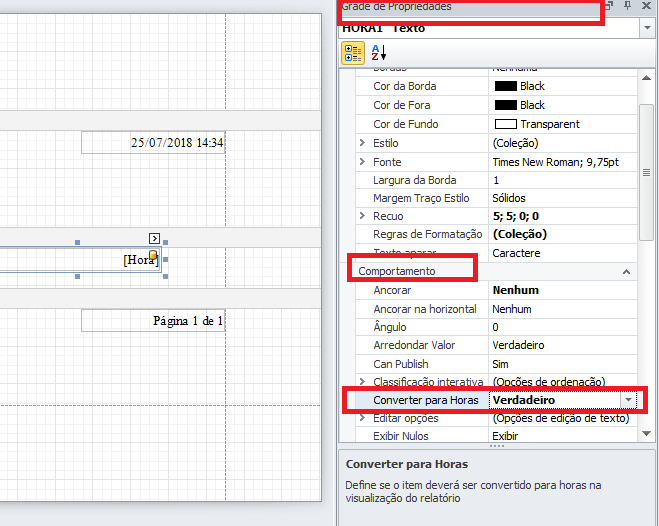Click Texto aparar value Caractere
This screenshot has height=526, width=659.
[563, 253]
